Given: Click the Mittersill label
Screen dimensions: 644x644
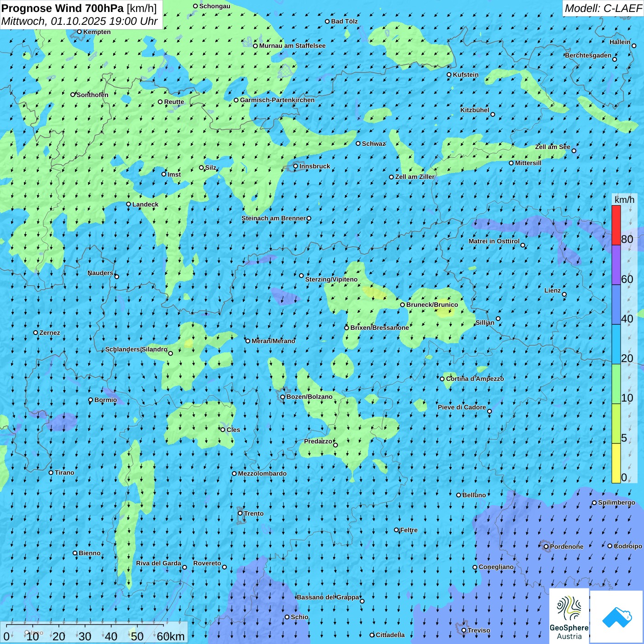Looking at the screenshot, I should [x=528, y=163].
